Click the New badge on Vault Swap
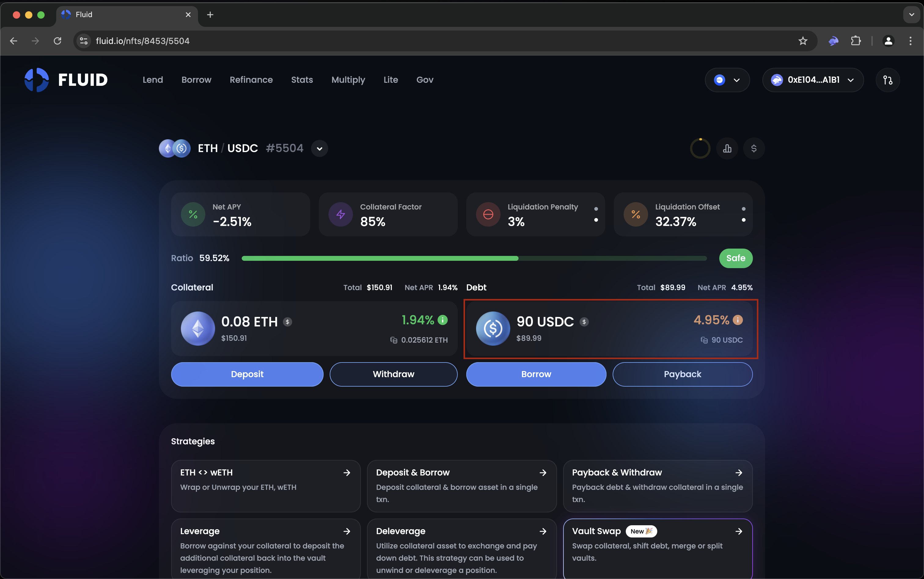This screenshot has height=579, width=924. pyautogui.click(x=641, y=532)
